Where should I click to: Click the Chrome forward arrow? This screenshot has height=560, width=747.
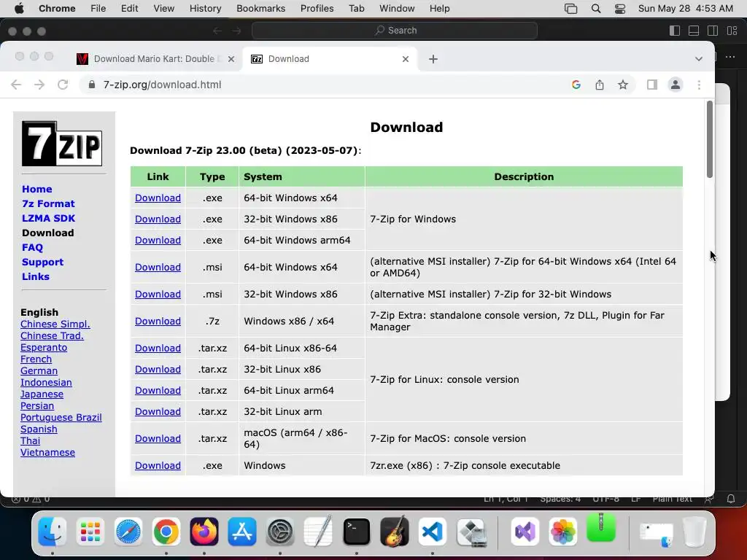pyautogui.click(x=39, y=85)
